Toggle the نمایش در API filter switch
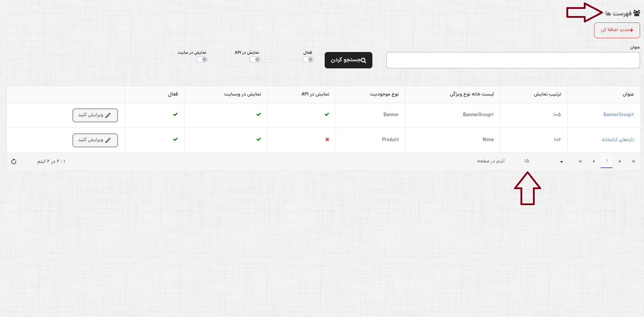The width and height of the screenshot is (644, 317). click(x=255, y=59)
